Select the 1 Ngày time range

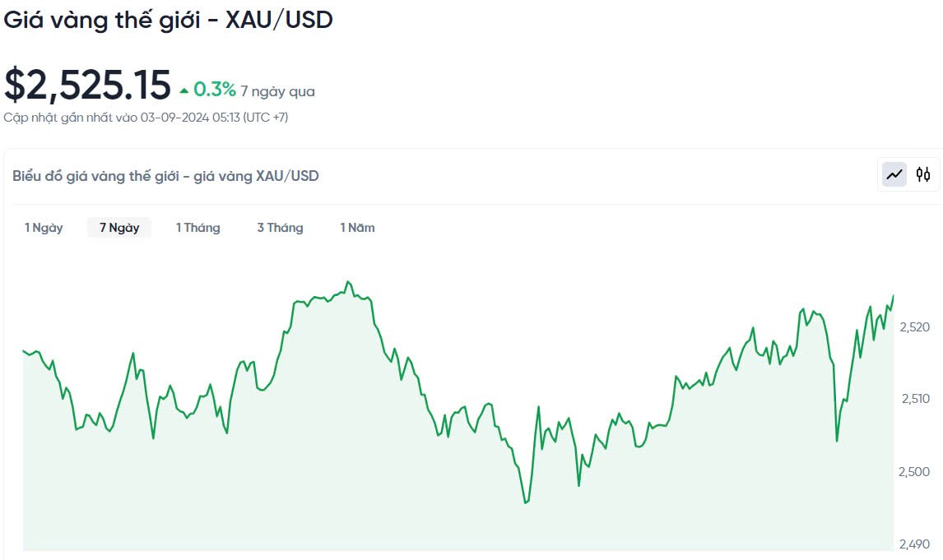[x=44, y=228]
